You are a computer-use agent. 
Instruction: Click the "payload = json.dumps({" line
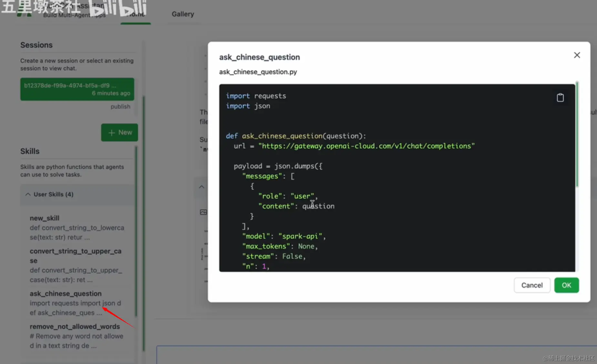278,166
